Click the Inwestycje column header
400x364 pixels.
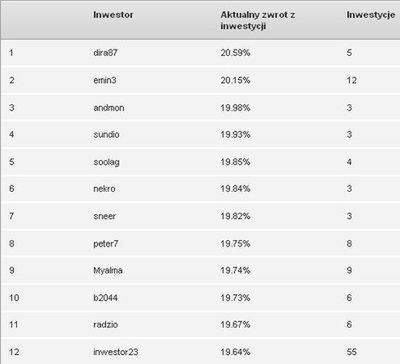371,15
